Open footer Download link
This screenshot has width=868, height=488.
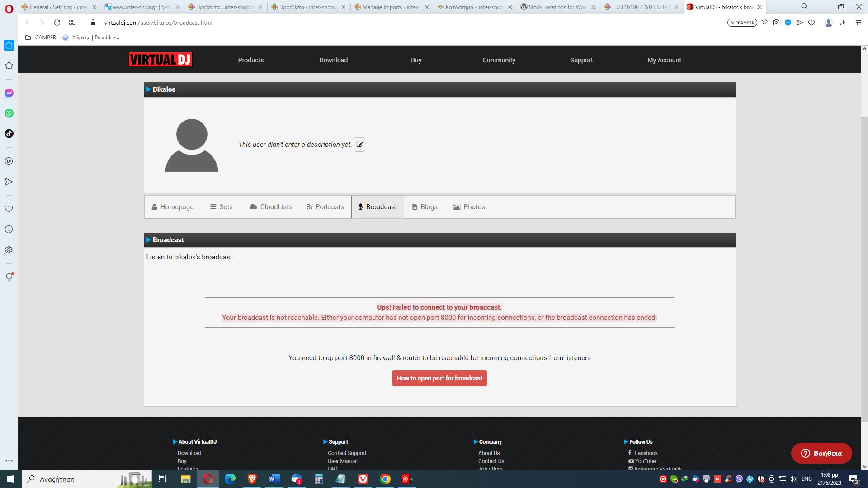coord(189,453)
